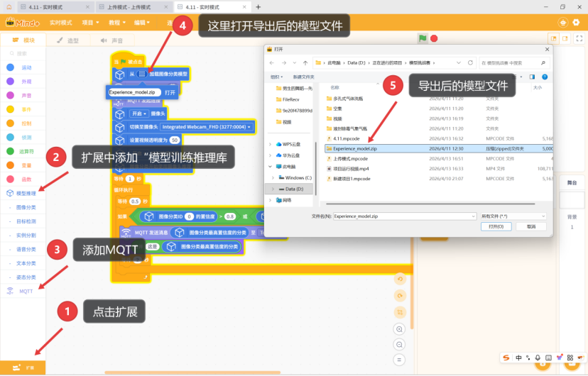Select the MQTT category in the block palette

tap(26, 291)
